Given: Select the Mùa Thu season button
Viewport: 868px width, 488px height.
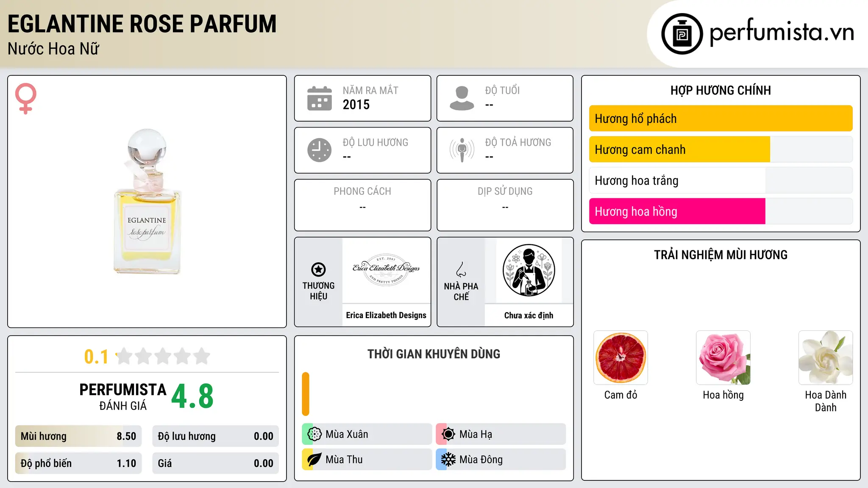Looking at the screenshot, I should click(x=367, y=460).
